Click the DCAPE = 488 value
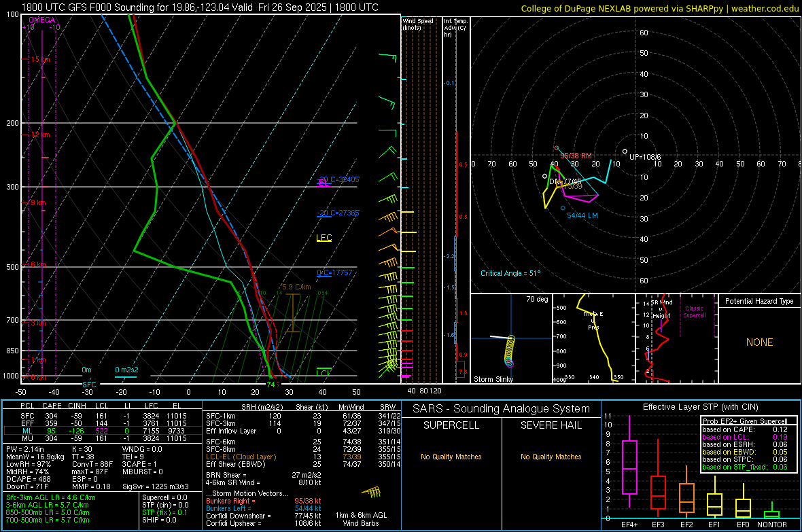This screenshot has width=802, height=532. (28, 479)
